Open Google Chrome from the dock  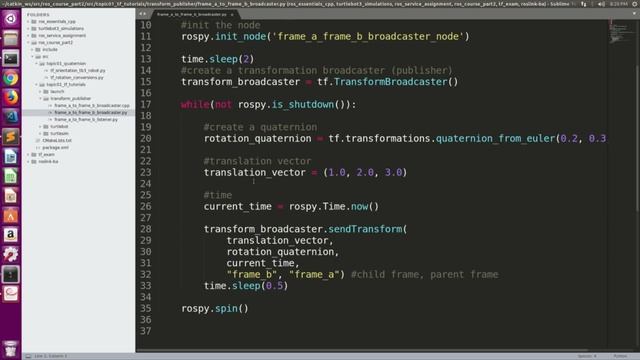click(x=11, y=78)
